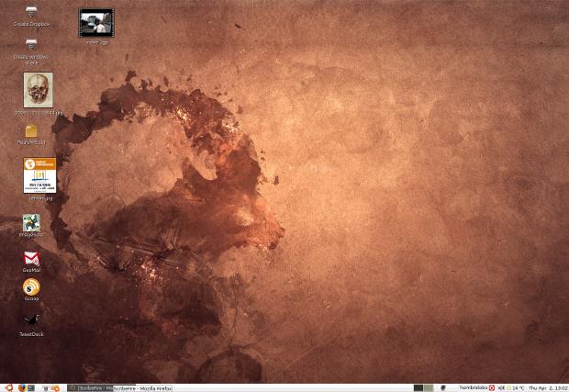Open the GeeMail desktop icon
Screen dimensions: 569x392
31,259
